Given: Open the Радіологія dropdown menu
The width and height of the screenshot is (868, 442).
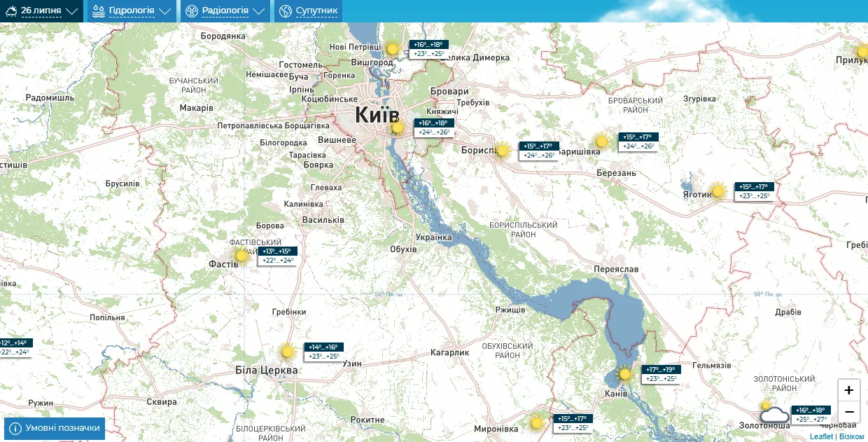Looking at the screenshot, I should coord(225,11).
